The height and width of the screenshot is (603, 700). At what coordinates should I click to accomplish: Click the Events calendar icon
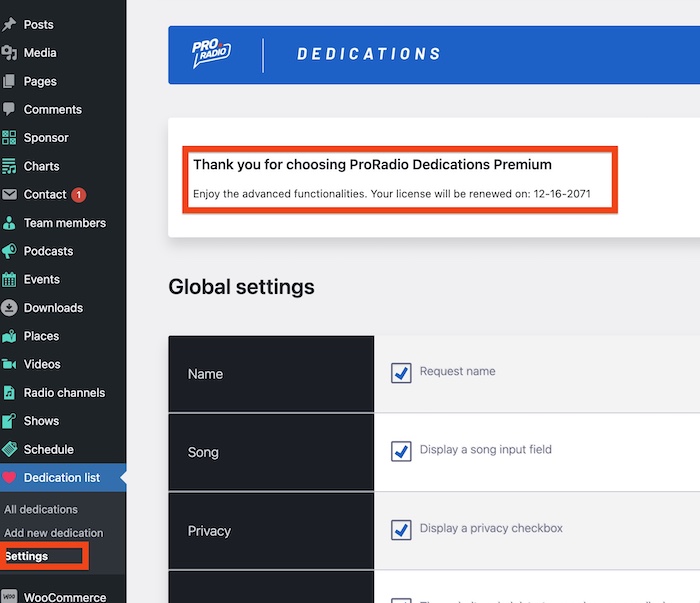click(9, 279)
